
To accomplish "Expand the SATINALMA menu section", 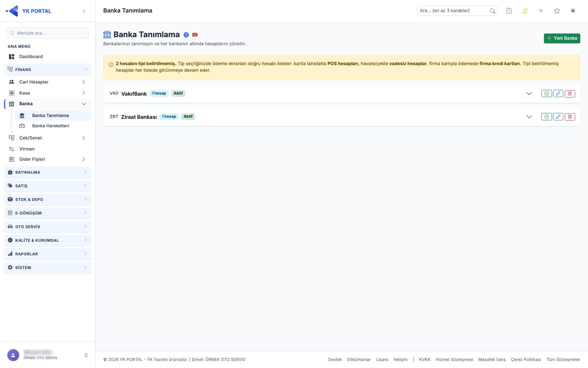I will click(48, 172).
